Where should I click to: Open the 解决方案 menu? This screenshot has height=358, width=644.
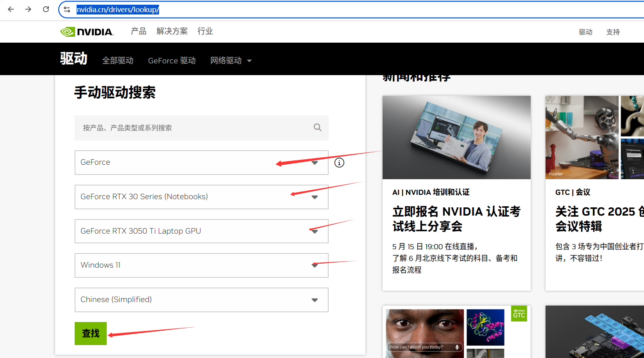[x=172, y=31]
